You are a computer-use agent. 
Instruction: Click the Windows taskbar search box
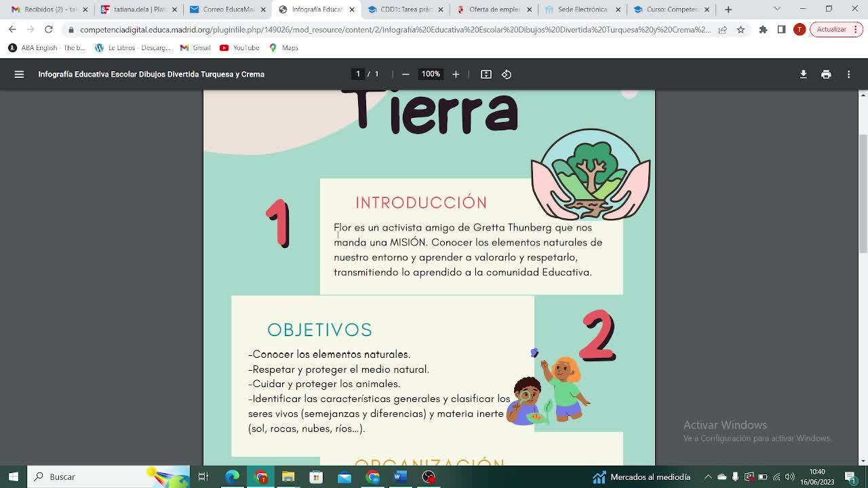pyautogui.click(x=108, y=476)
